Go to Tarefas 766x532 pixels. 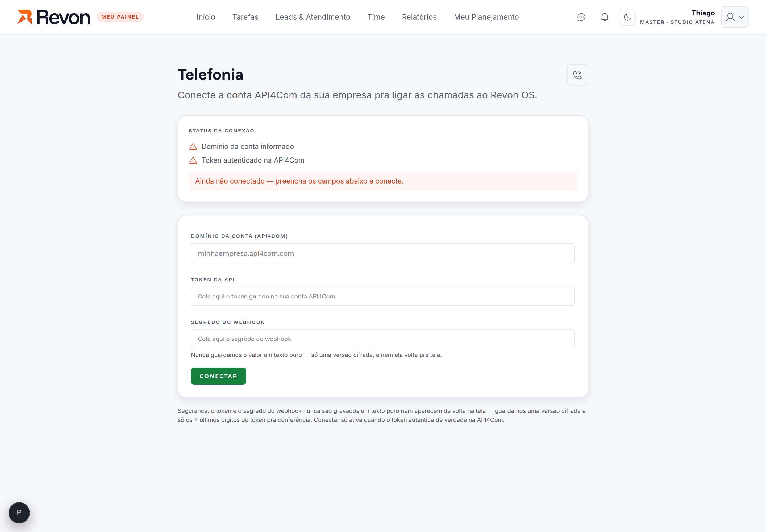(x=245, y=17)
